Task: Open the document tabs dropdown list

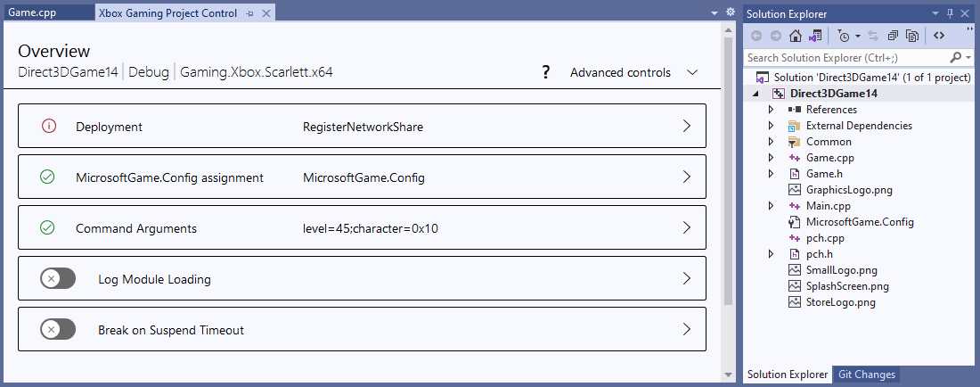Action: coord(715,13)
